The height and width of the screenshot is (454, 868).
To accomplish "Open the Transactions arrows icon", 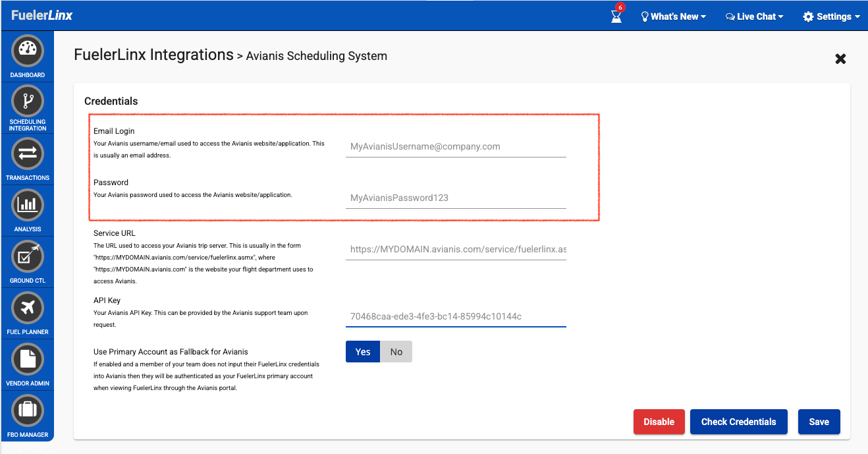I will (x=28, y=154).
